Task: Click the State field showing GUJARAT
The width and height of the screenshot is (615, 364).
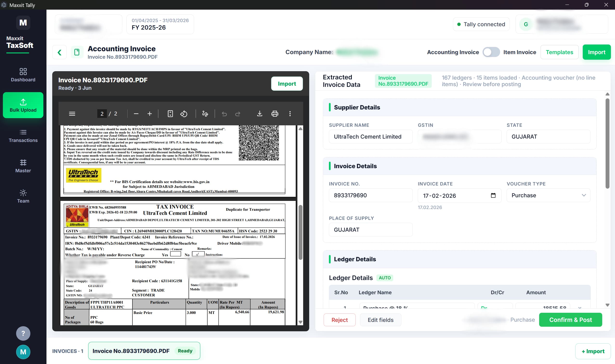Action: [x=548, y=137]
